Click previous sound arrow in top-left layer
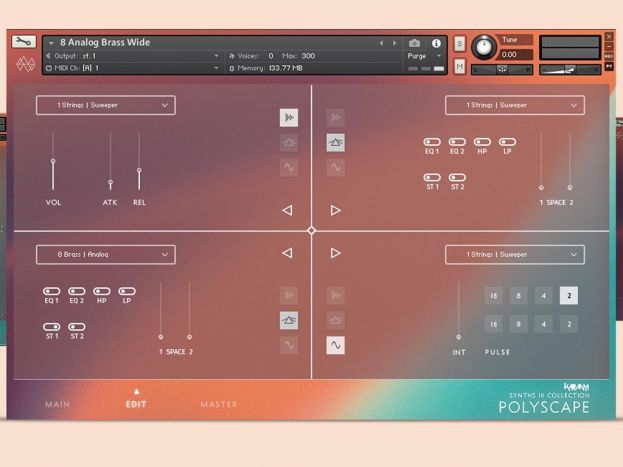This screenshot has height=467, width=623. pyautogui.click(x=287, y=210)
